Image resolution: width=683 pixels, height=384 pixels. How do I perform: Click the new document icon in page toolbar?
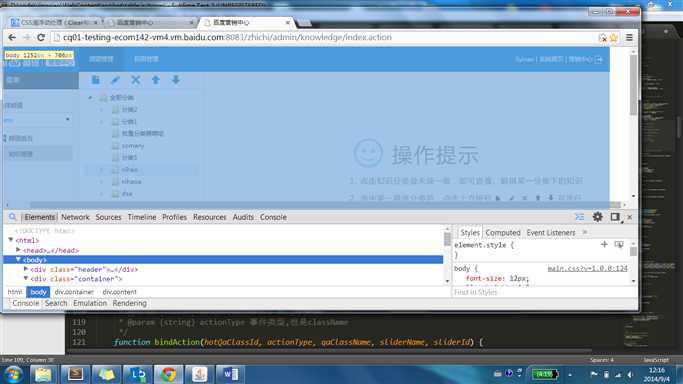pyautogui.click(x=95, y=80)
